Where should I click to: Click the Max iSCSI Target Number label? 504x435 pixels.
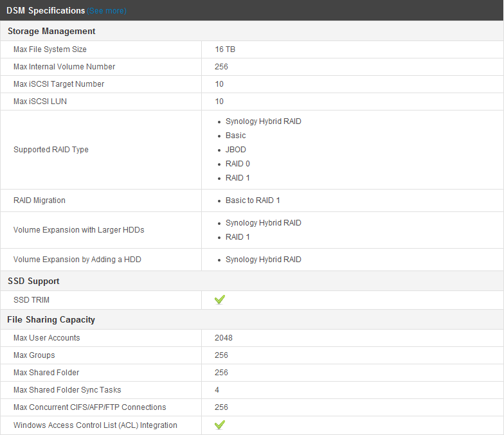pyautogui.click(x=59, y=84)
